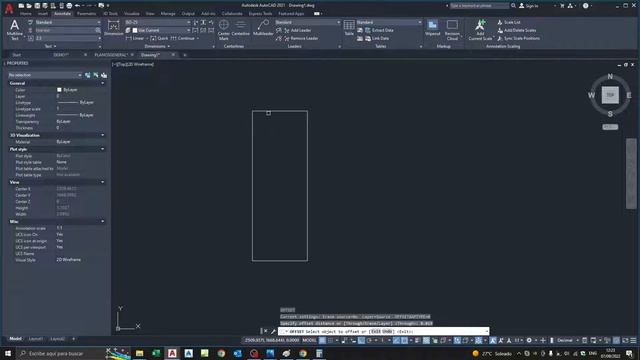The height and width of the screenshot is (360, 640).
Task: Click the navigation bar slider at right
Action: point(631,173)
